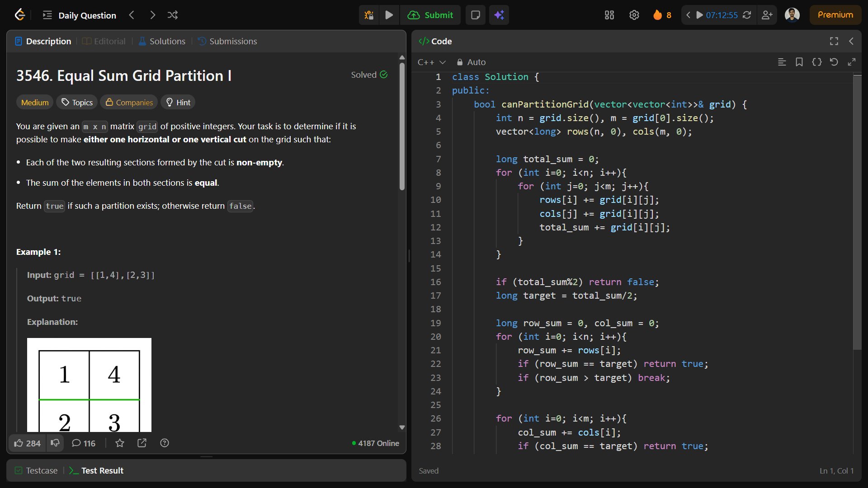Expand the Topics tag

pos(77,103)
